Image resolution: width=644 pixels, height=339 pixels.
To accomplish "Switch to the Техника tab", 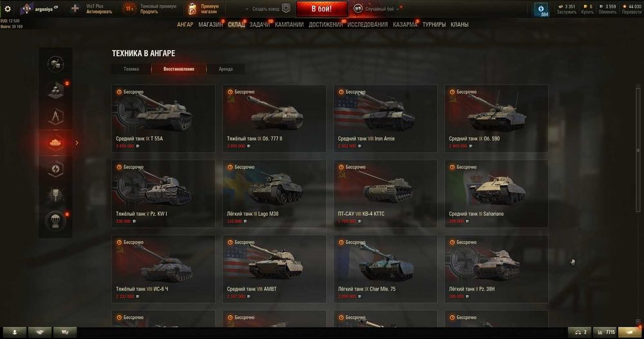I will [x=131, y=69].
